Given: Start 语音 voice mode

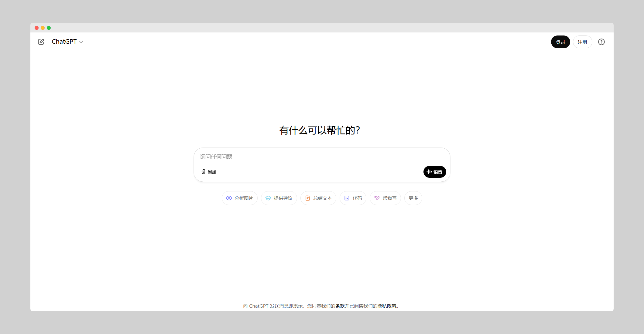Looking at the screenshot, I should [435, 172].
